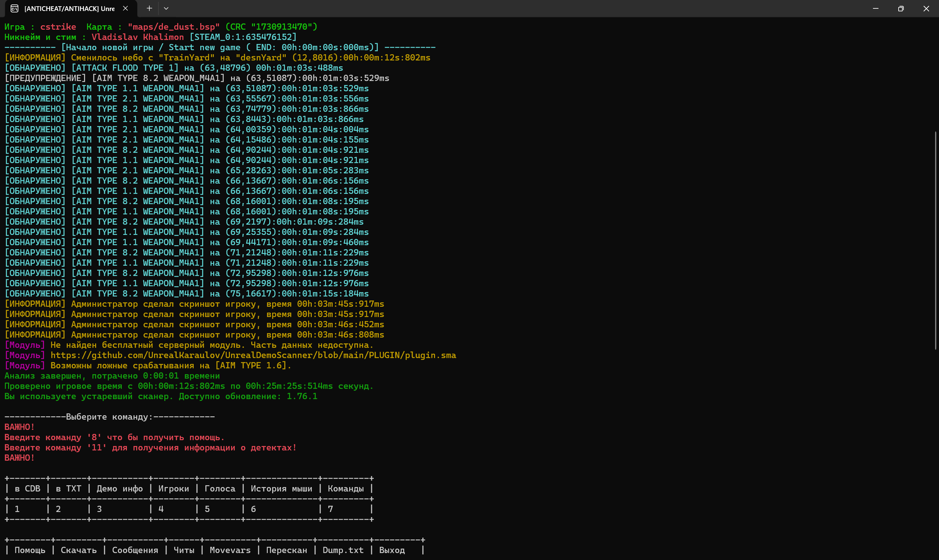939x560 pixels.
Task: Click the "Игроки" table cell
Action: (x=174, y=489)
